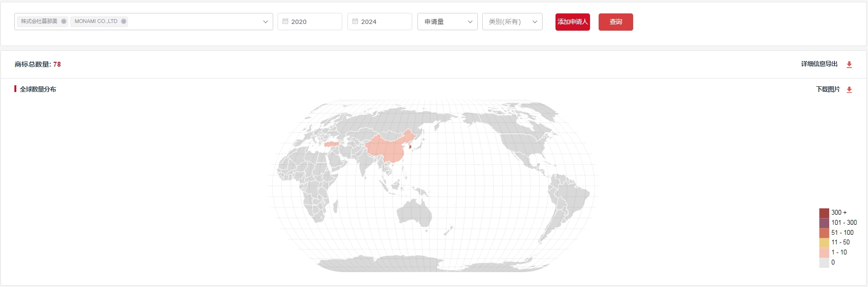Remove the 株式会社慕那美 applicant tag
Screen dimensions: 868x287
click(64, 22)
